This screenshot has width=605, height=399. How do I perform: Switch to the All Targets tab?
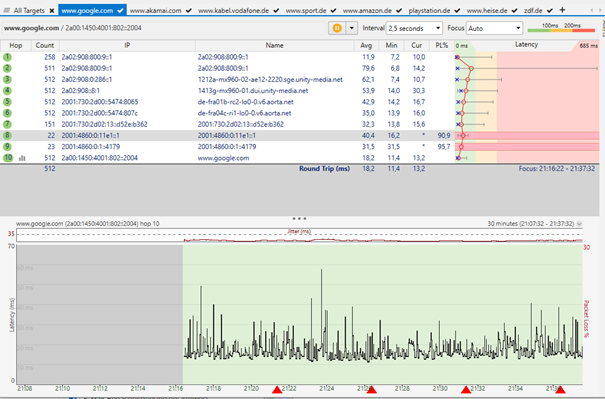click(29, 10)
